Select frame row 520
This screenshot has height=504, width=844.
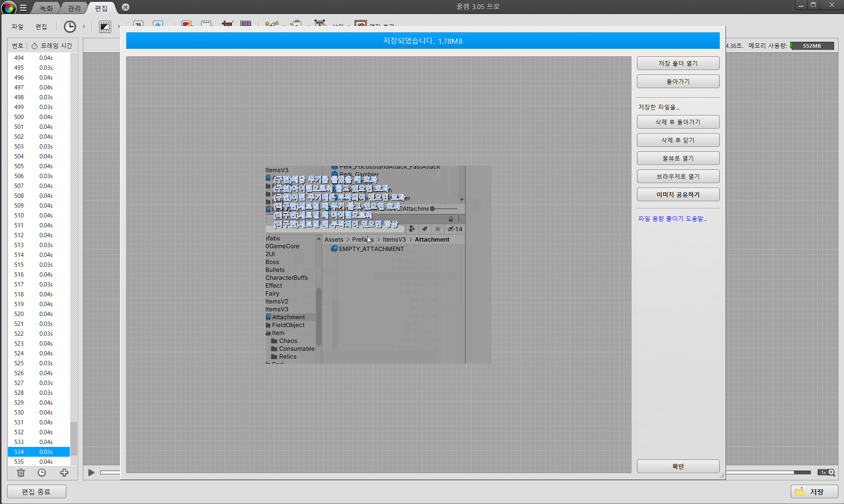(x=39, y=314)
